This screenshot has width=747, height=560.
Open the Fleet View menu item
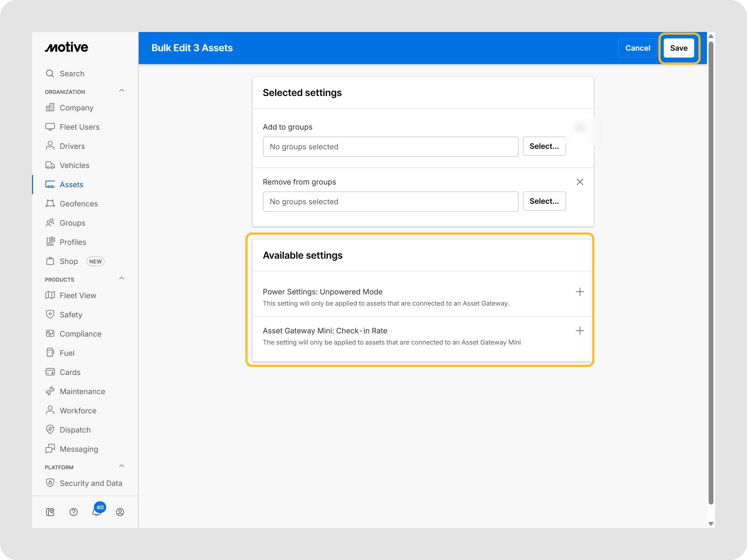(x=78, y=295)
